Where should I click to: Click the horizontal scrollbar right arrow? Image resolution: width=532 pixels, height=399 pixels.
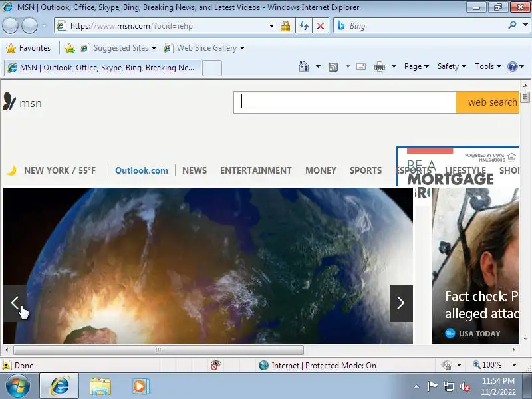coord(513,350)
